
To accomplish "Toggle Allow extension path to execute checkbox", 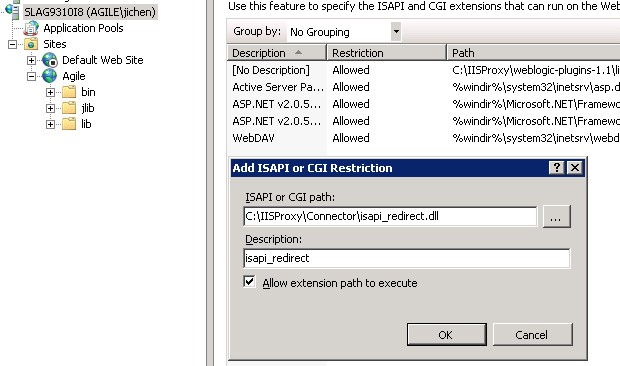I will (249, 282).
